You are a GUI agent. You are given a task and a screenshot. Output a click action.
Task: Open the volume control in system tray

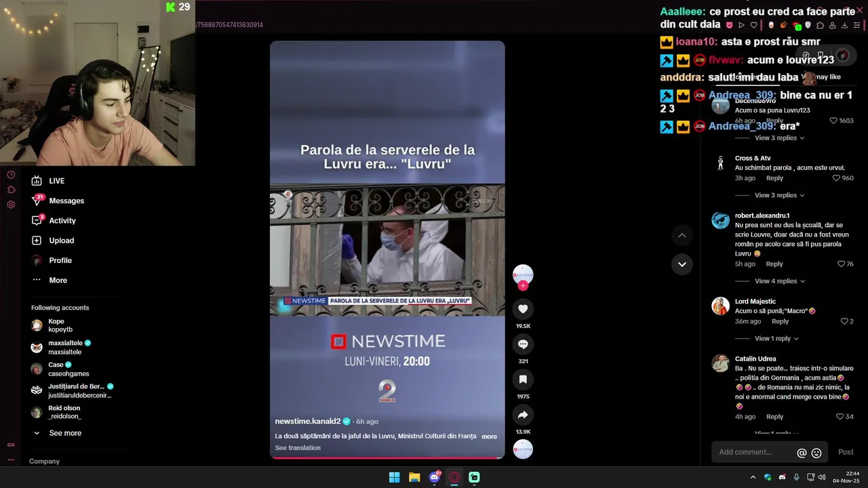(x=822, y=477)
